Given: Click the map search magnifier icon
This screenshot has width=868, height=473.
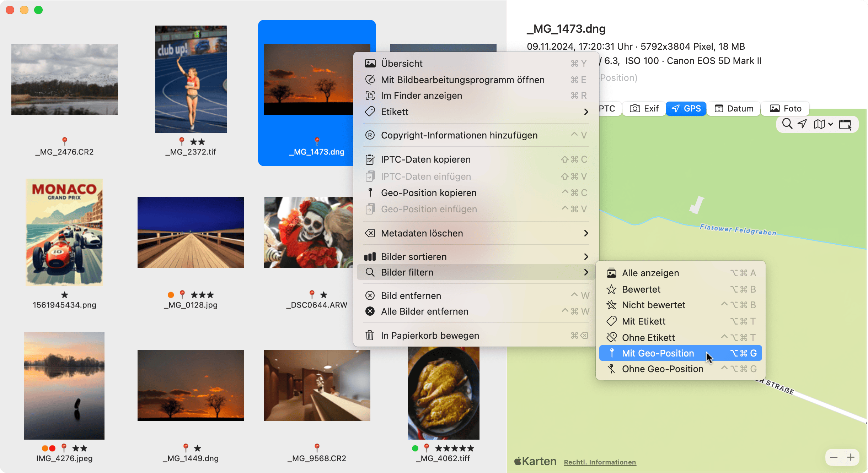Looking at the screenshot, I should click(x=787, y=124).
